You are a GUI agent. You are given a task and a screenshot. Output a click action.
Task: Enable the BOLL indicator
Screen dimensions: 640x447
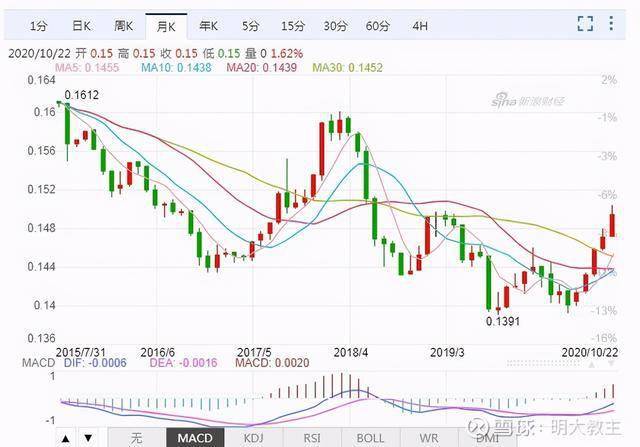pos(370,438)
